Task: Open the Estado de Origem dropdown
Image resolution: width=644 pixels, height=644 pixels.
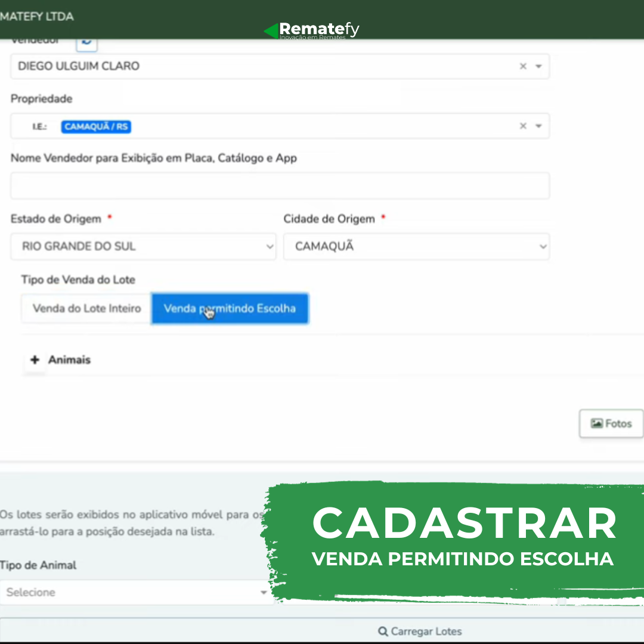Action: [x=143, y=246]
